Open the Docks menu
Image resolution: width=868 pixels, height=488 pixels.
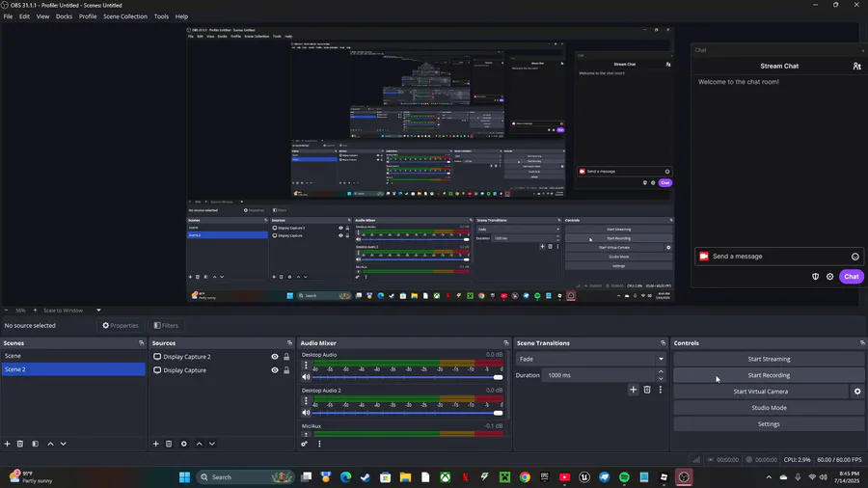click(x=64, y=16)
